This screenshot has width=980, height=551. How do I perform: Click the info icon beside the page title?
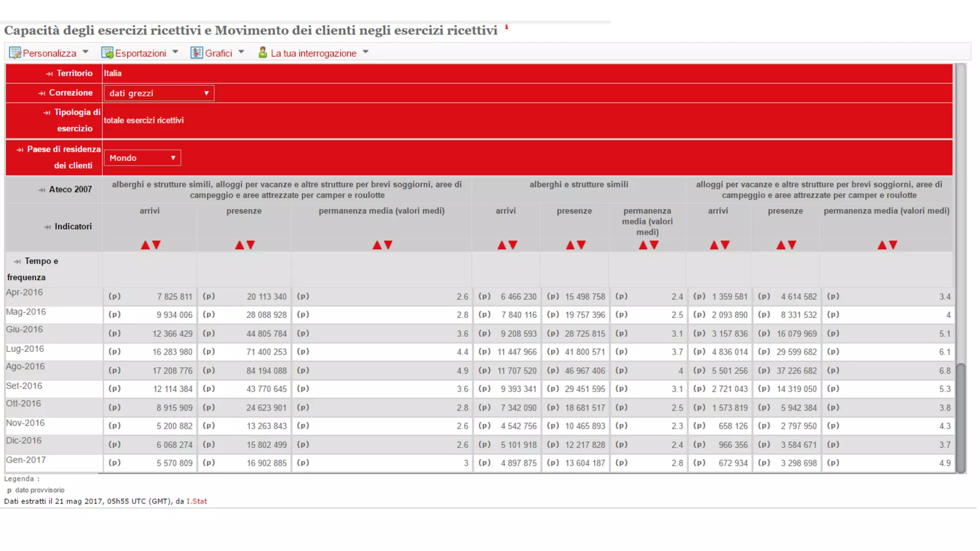point(506,27)
